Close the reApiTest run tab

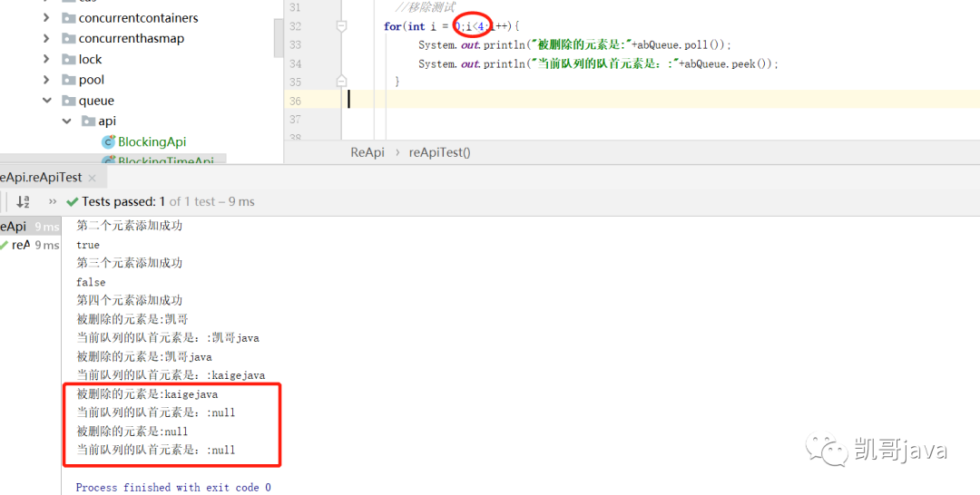tap(92, 178)
